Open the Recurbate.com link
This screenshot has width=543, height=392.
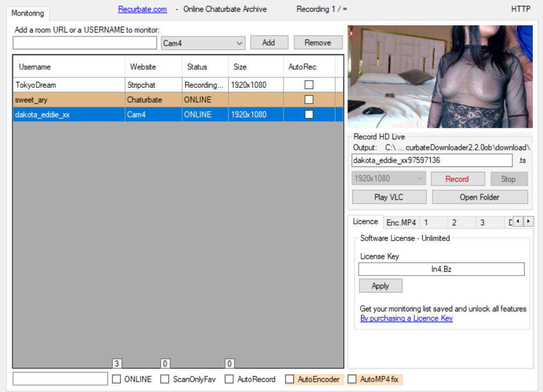tap(142, 9)
